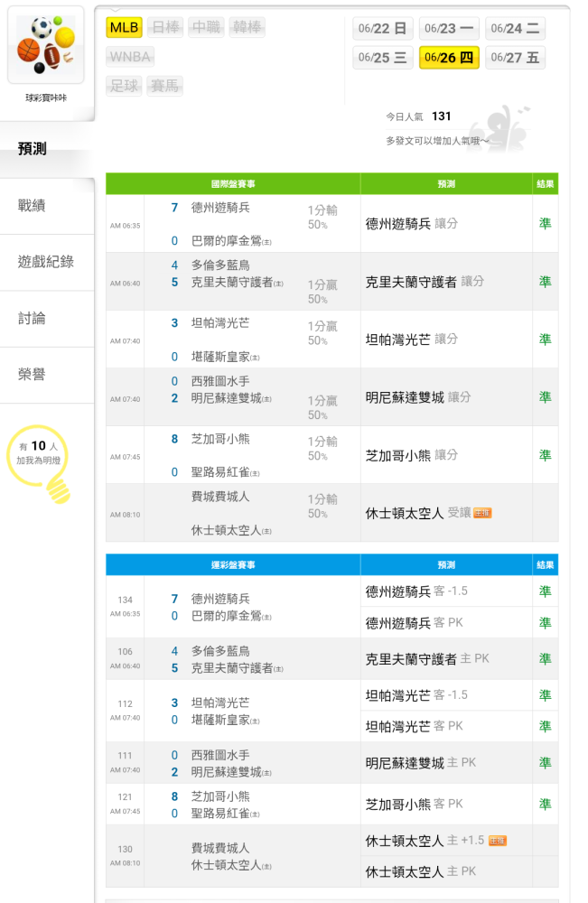Viewport: 588px width, 903px height.
Task: Click game number 121 in 運彩盤 table
Action: pos(125,797)
